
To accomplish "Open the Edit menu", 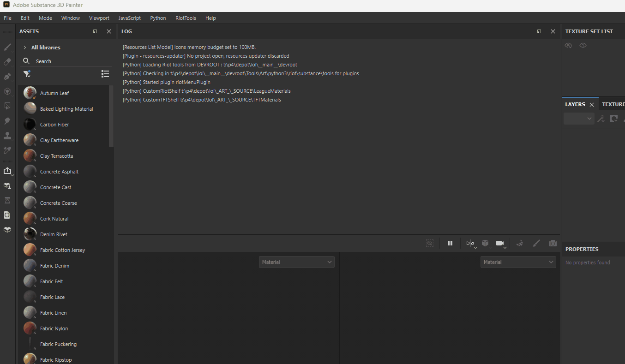I will [25, 18].
